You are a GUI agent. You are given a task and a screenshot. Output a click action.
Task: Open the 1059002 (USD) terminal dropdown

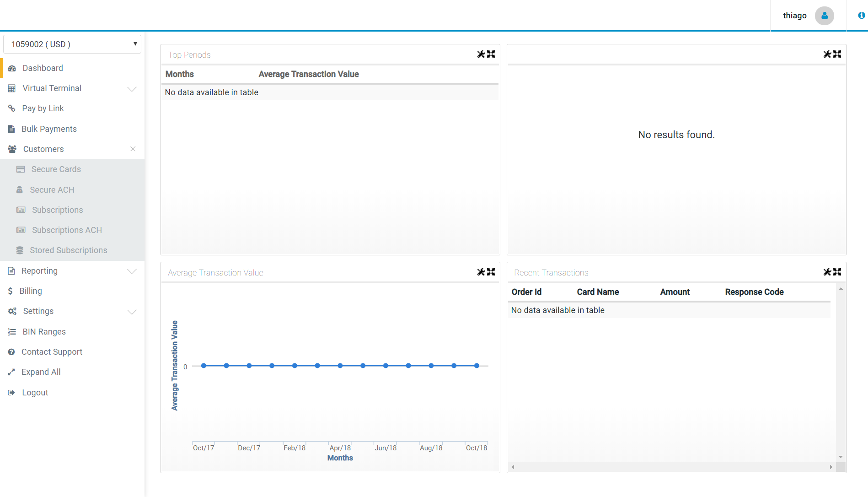click(72, 44)
